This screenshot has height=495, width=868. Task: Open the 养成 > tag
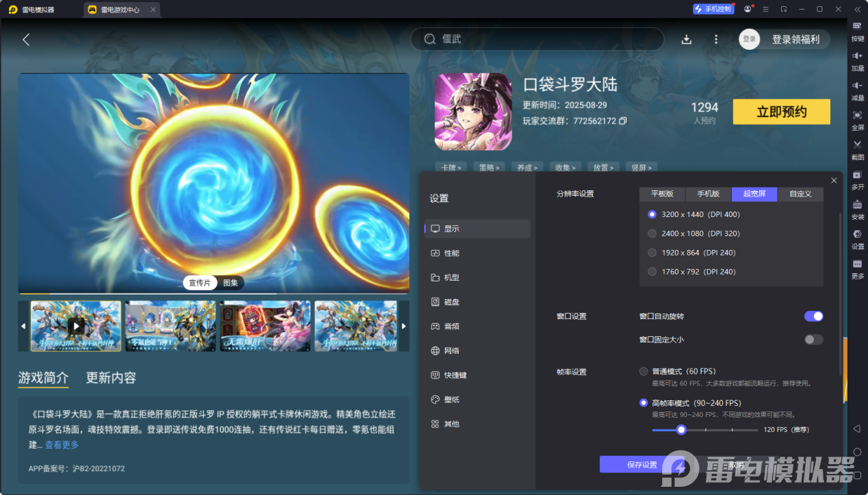(x=528, y=167)
